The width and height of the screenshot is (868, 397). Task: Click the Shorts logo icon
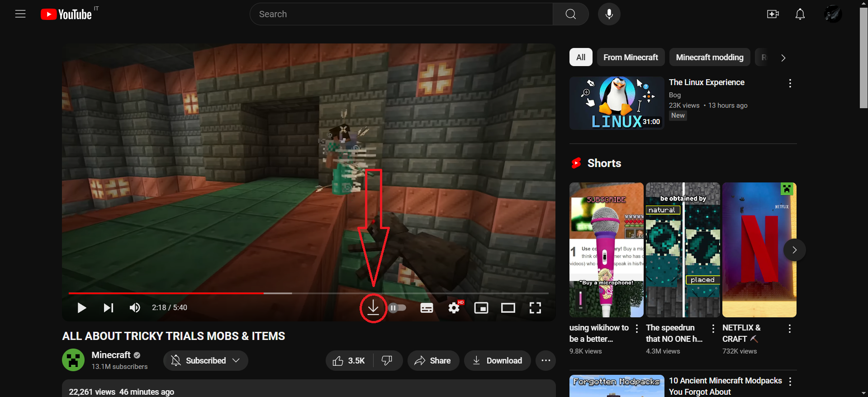576,163
